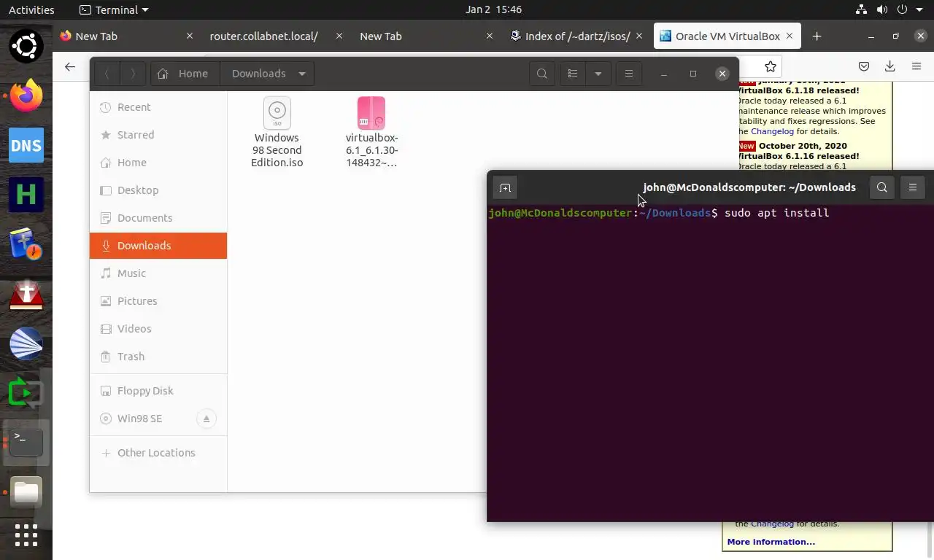Select Home in the Files sidebar
This screenshot has height=560, width=934.
[158, 163]
